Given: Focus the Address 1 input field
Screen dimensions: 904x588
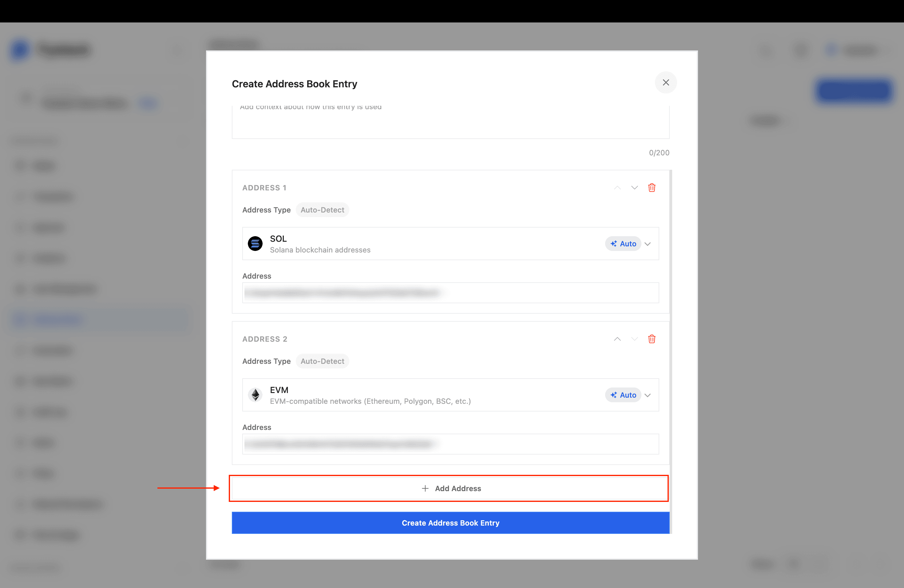Looking at the screenshot, I should (450, 293).
